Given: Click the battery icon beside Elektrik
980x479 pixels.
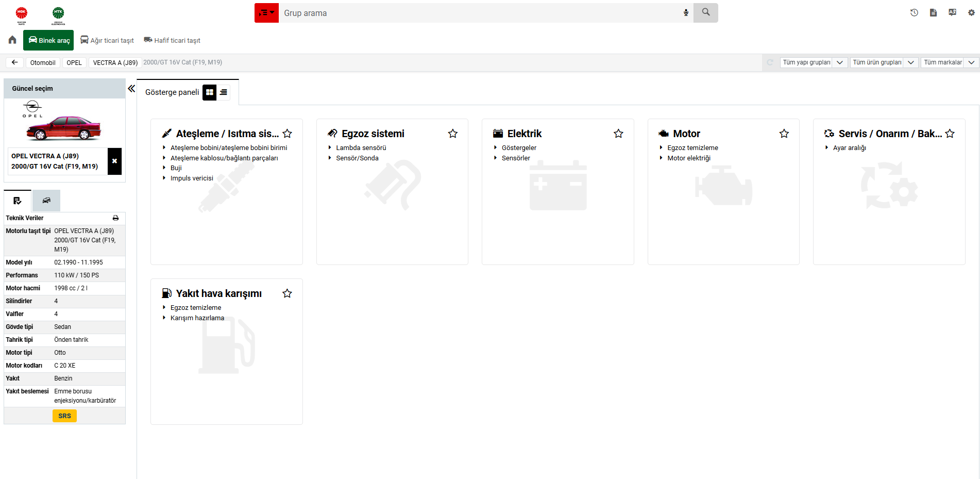Looking at the screenshot, I should pyautogui.click(x=498, y=134).
